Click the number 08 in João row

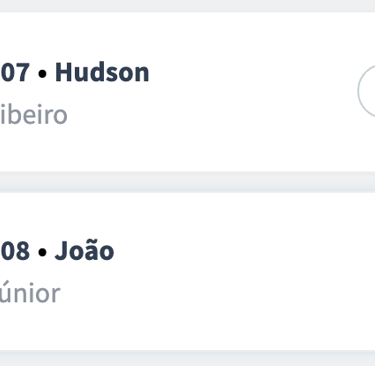coord(15,251)
